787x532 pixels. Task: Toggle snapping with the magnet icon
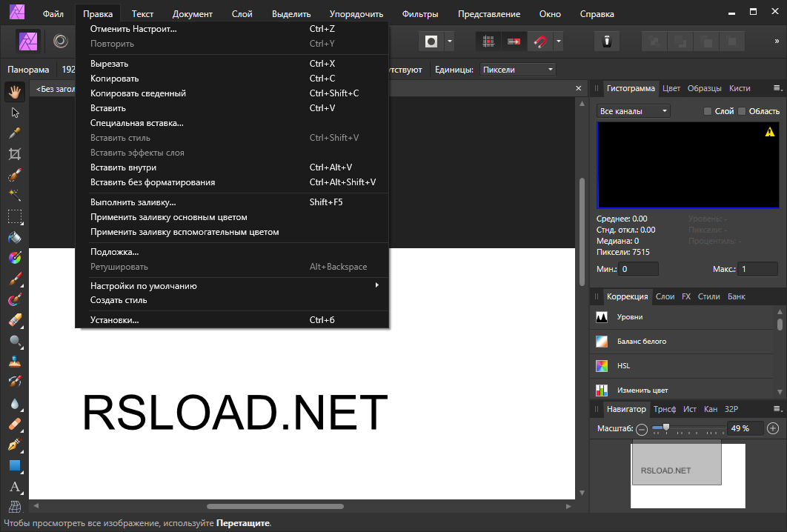point(540,41)
